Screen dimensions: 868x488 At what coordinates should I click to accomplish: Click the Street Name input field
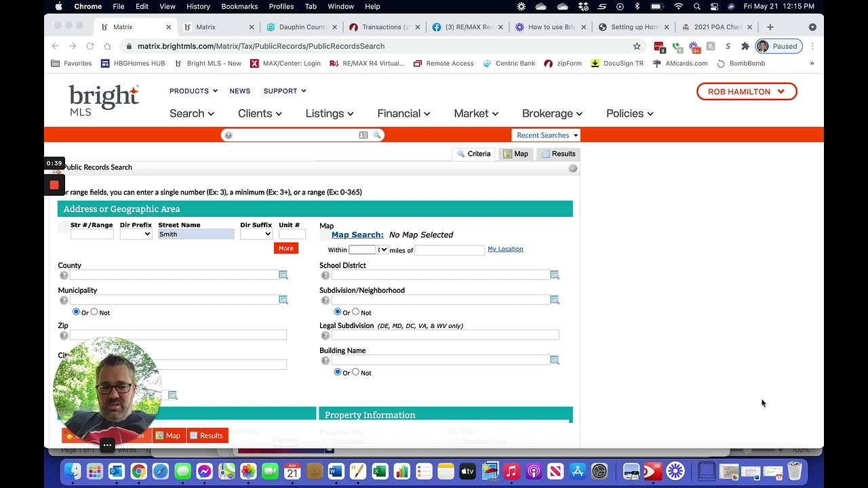pos(196,234)
